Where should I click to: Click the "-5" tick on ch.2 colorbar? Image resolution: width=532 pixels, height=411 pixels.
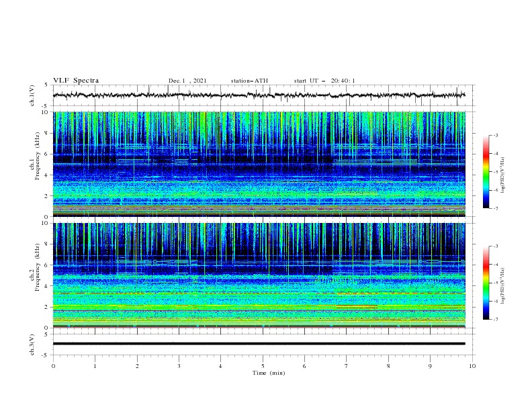point(495,283)
